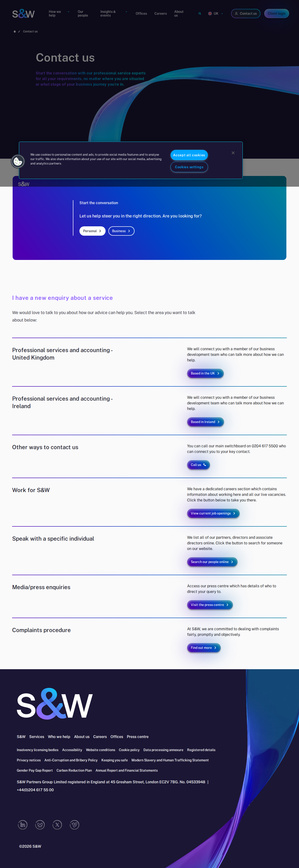Click the Call us button

[198, 465]
